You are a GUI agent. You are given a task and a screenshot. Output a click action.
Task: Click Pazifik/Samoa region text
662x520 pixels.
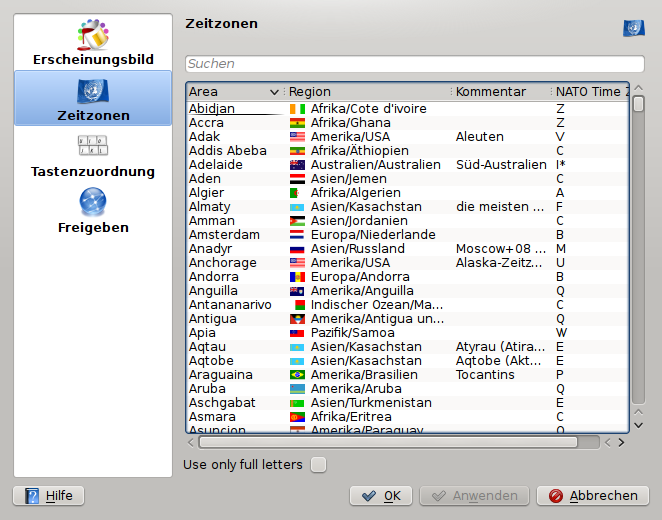(x=353, y=333)
